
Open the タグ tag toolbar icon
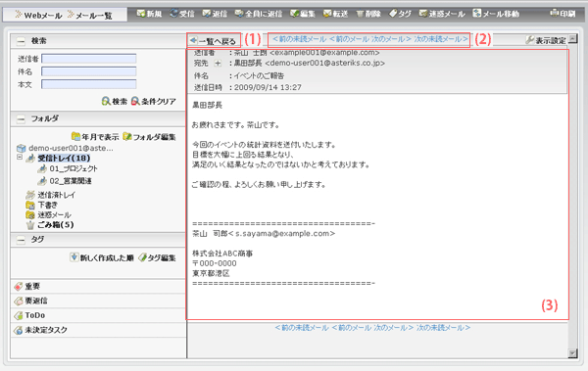coord(393,14)
